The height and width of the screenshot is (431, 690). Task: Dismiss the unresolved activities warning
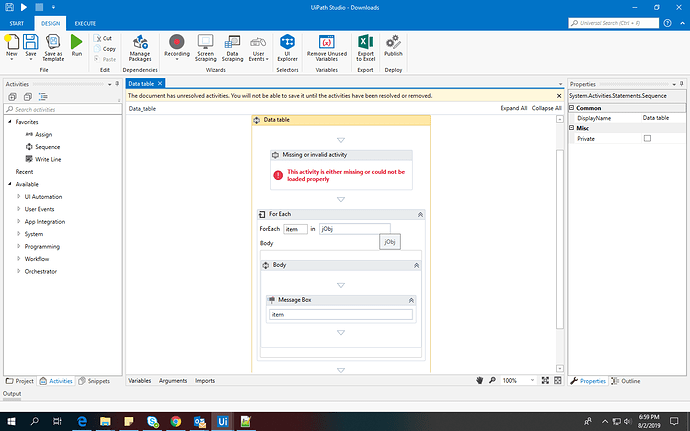[x=559, y=96]
